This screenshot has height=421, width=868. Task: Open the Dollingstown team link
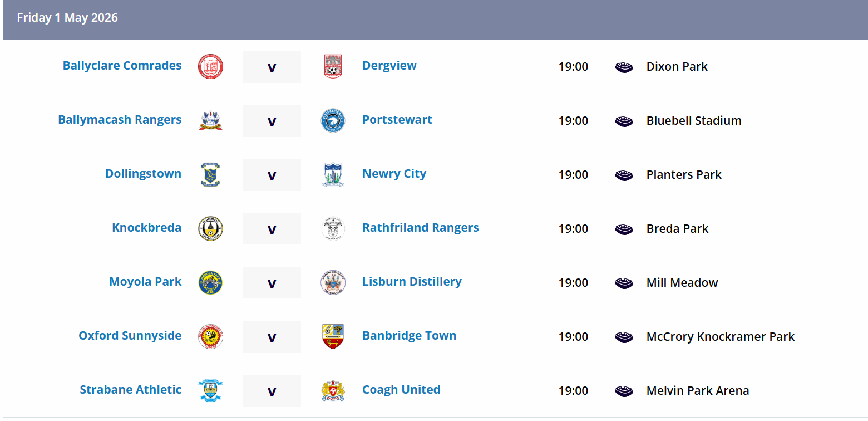point(144,173)
